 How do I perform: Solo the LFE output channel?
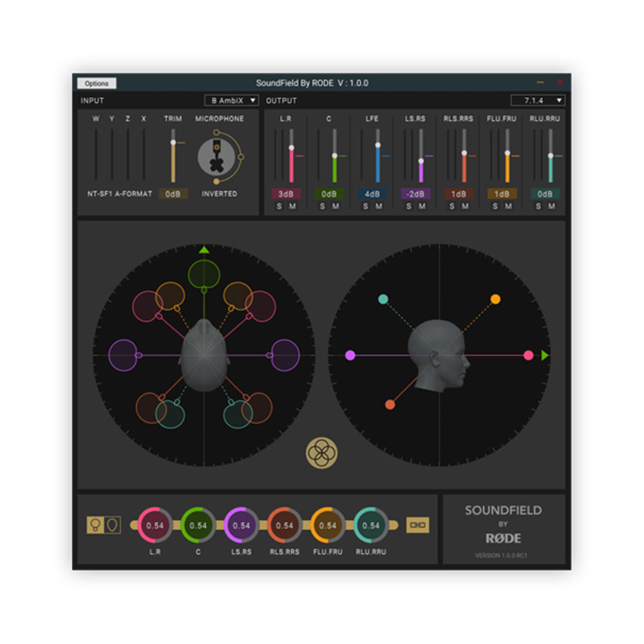pyautogui.click(x=365, y=206)
